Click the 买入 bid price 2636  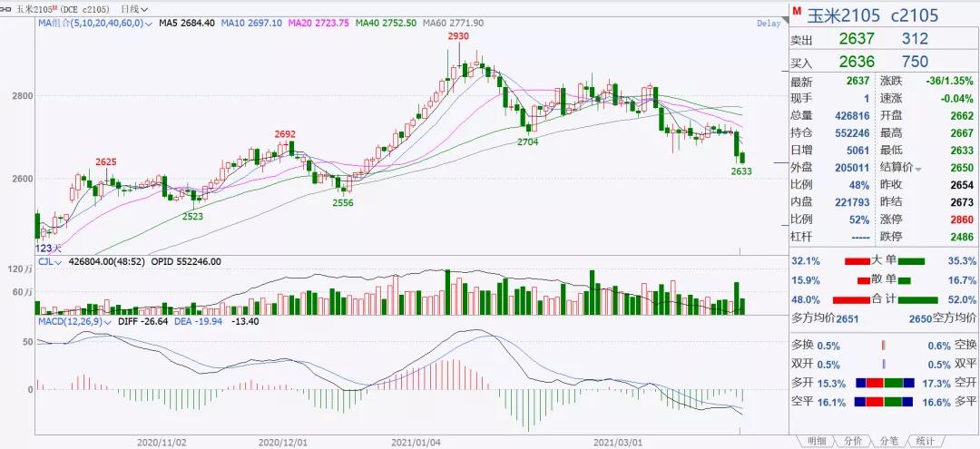858,62
